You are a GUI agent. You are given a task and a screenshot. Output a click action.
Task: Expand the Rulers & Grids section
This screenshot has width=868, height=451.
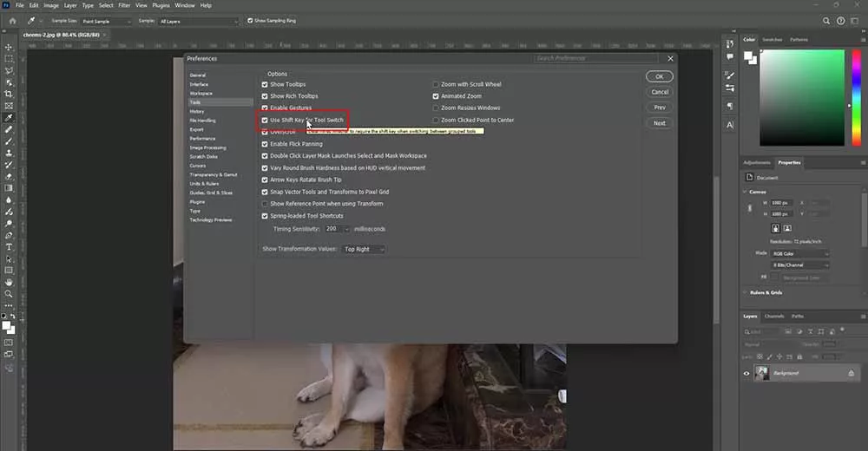pyautogui.click(x=745, y=292)
